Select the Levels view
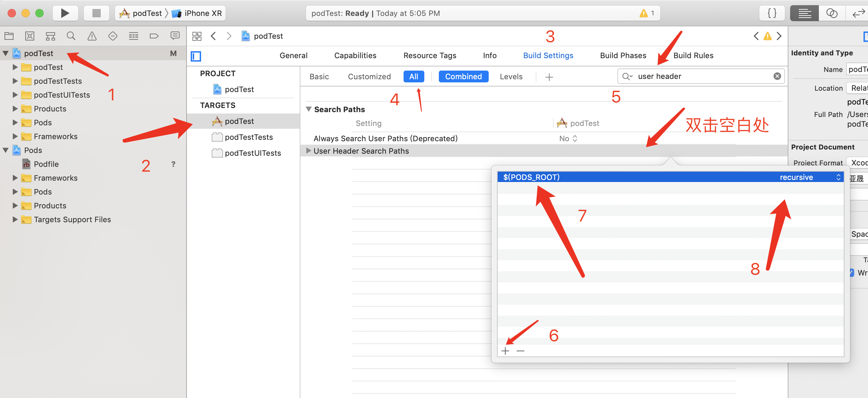The image size is (868, 398). pos(511,76)
